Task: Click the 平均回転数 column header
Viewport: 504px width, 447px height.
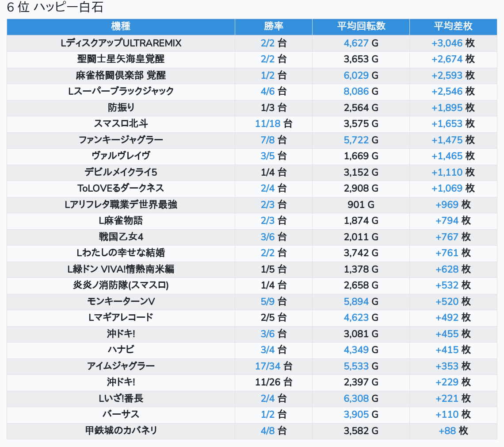Action: [x=361, y=27]
